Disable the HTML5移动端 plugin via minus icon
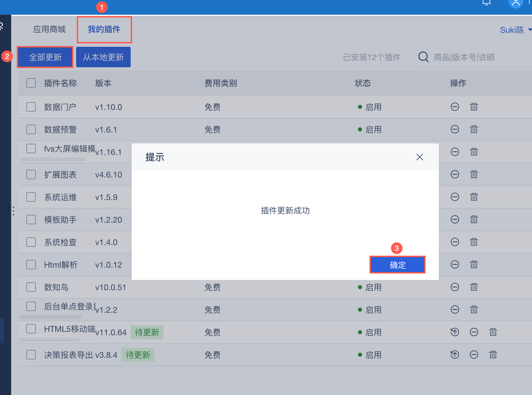Viewport: 532px width, 395px height. [x=474, y=332]
